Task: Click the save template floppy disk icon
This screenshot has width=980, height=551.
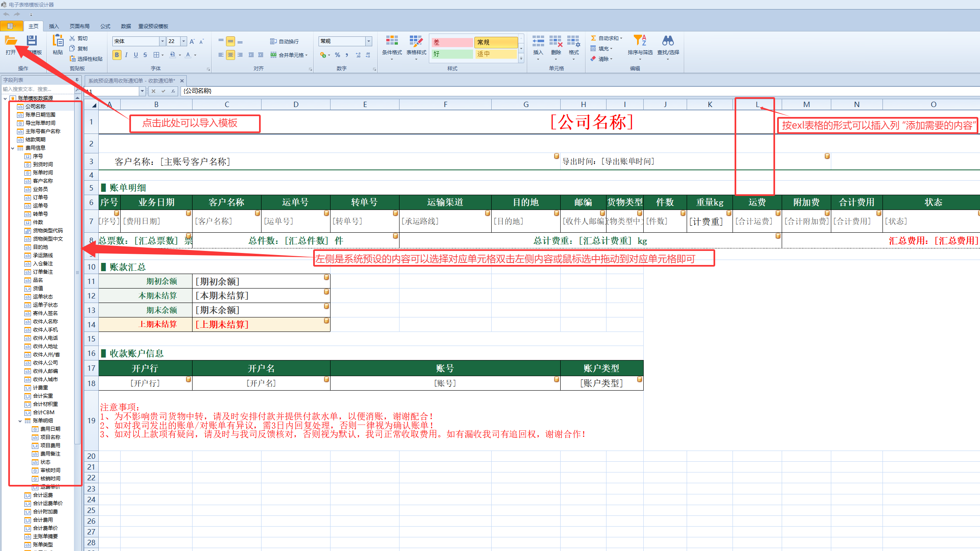Action: point(32,41)
